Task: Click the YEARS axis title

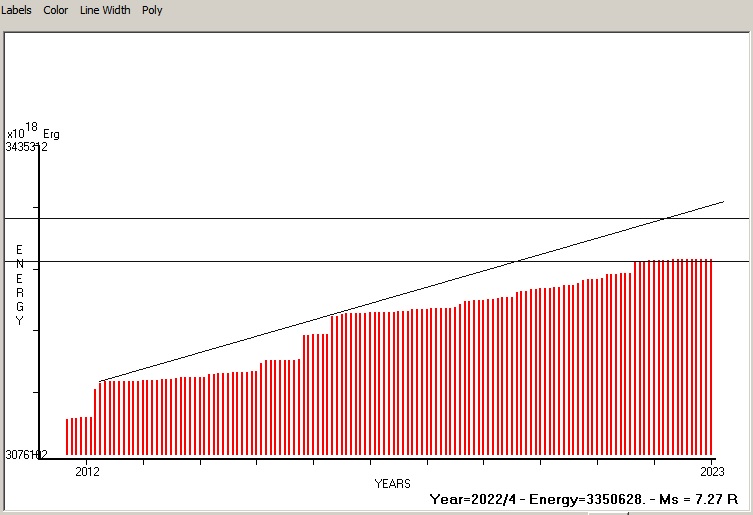Action: [x=392, y=484]
